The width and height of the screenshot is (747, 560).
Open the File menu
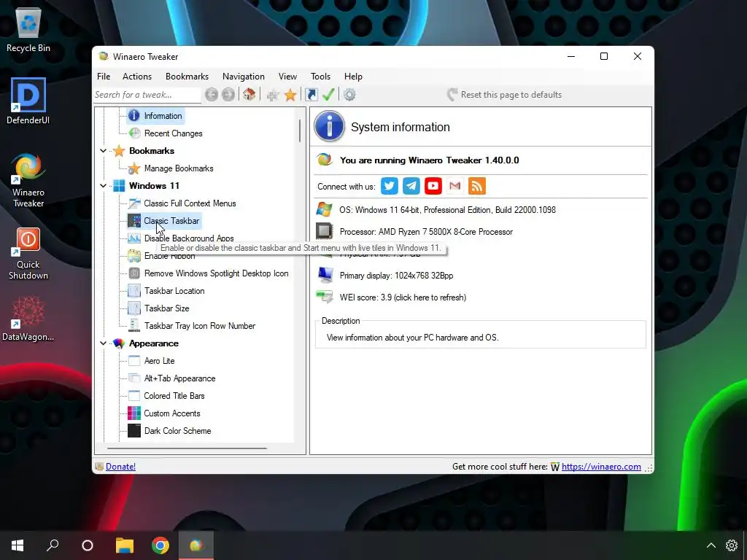pyautogui.click(x=104, y=76)
